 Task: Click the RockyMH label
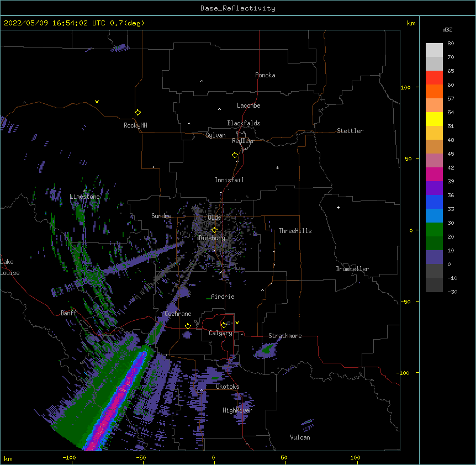(135, 125)
